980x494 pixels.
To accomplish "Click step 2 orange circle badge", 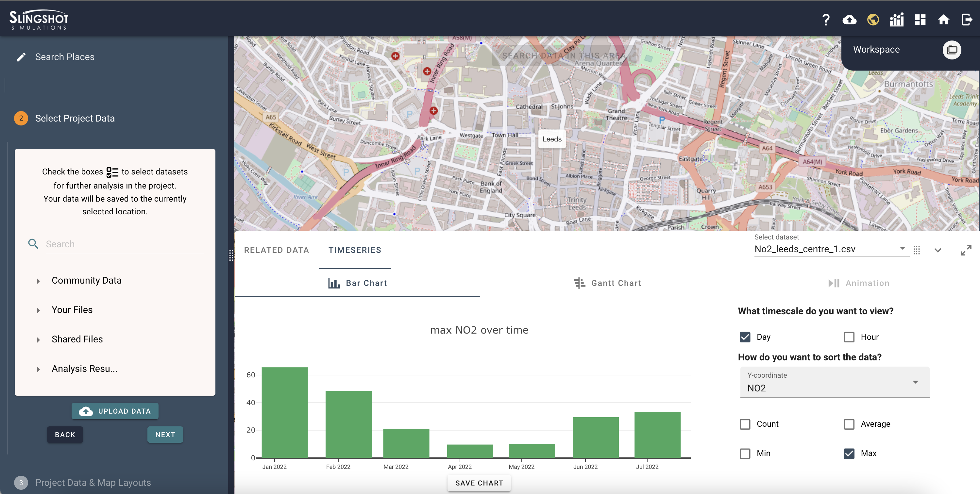I will 21,118.
